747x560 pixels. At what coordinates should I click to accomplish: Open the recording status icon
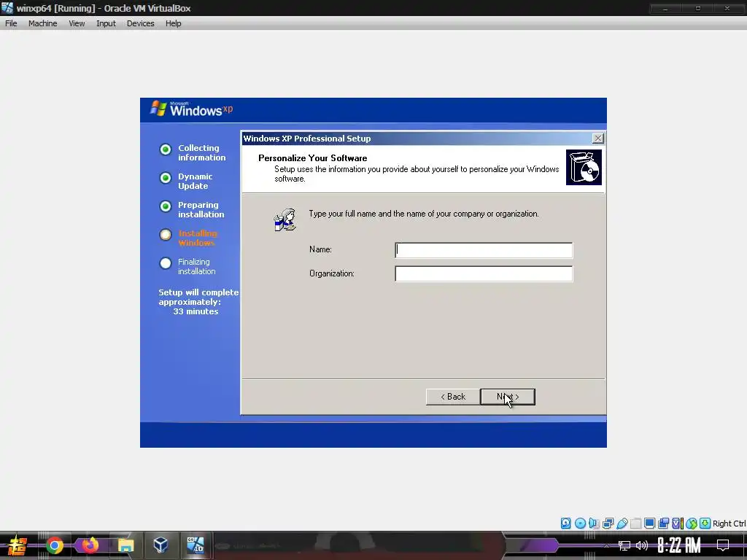[663, 524]
